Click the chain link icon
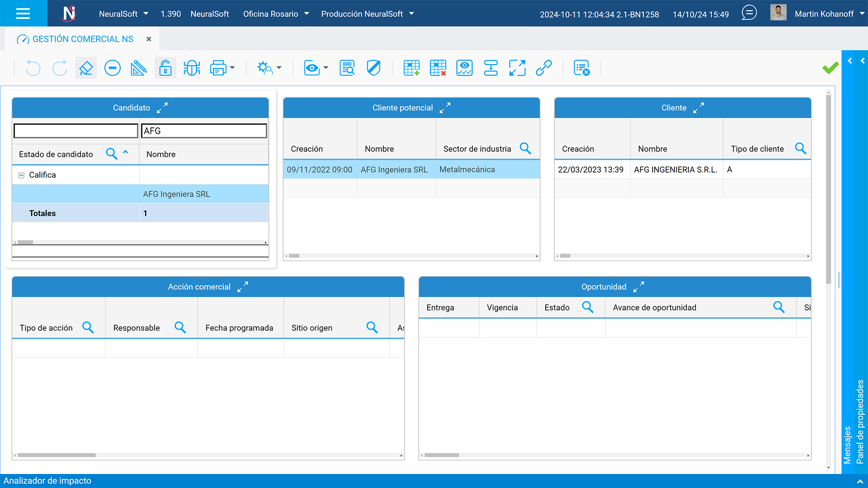The image size is (868, 488). pos(544,68)
